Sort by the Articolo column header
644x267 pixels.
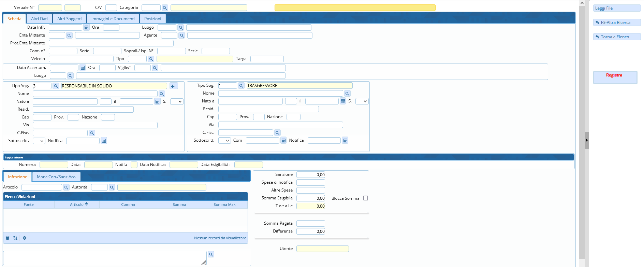77,205
